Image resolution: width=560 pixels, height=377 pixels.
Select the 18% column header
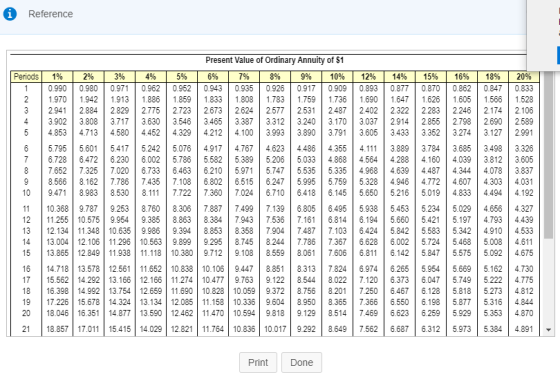pos(492,77)
